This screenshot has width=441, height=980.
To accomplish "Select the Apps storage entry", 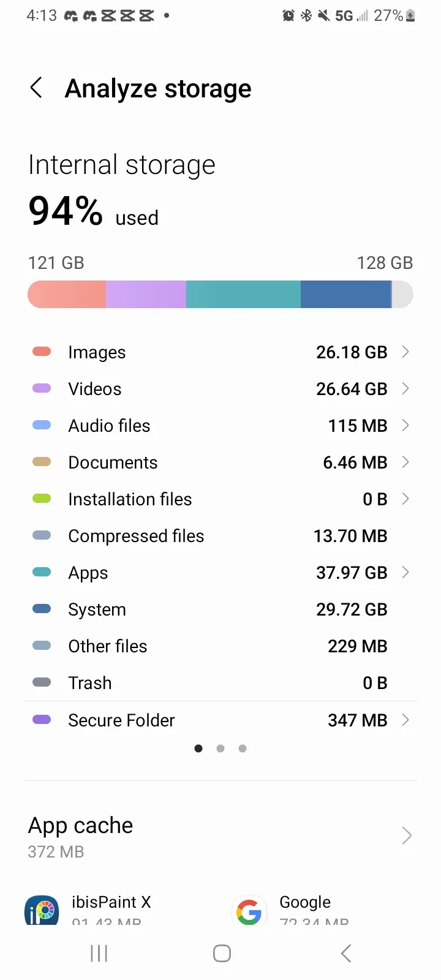I will point(221,573).
